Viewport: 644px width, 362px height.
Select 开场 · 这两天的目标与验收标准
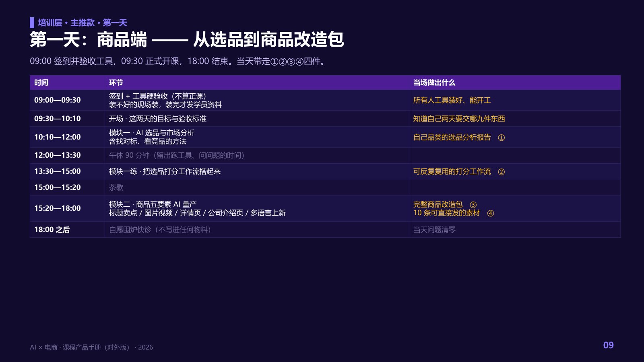158,119
